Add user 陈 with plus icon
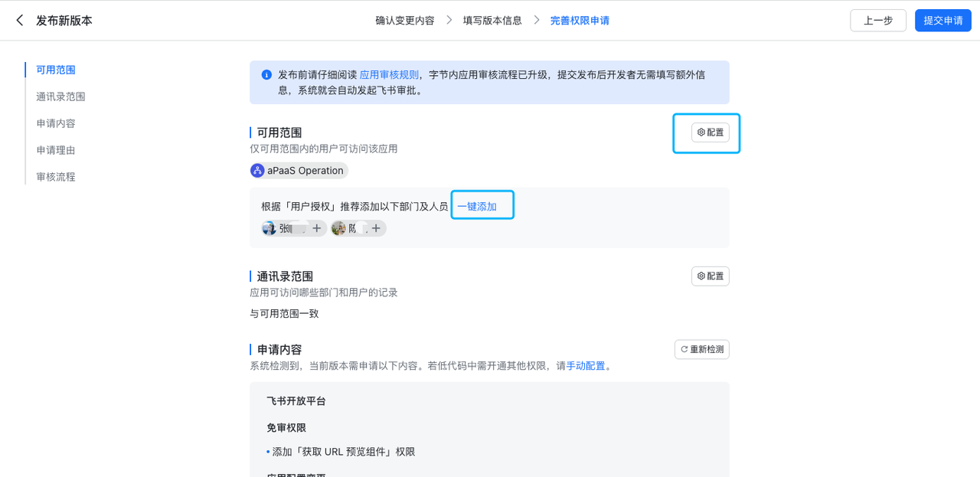Viewport: 980px width, 477px height. point(376,228)
